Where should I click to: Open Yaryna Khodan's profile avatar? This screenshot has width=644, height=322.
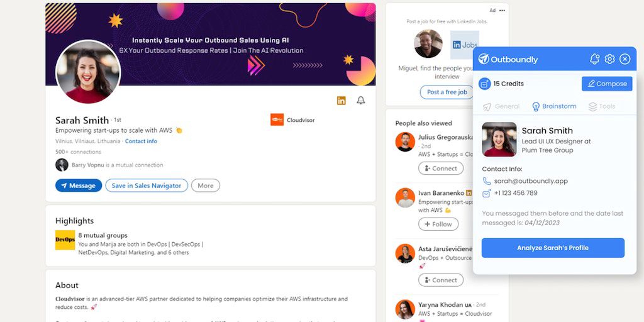point(405,309)
